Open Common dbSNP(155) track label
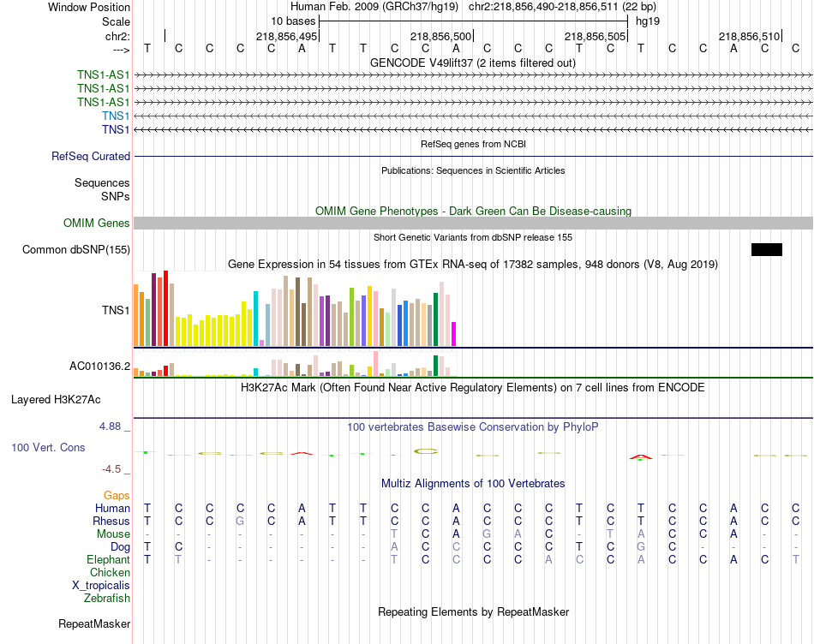This screenshot has height=644, width=814. [x=76, y=249]
